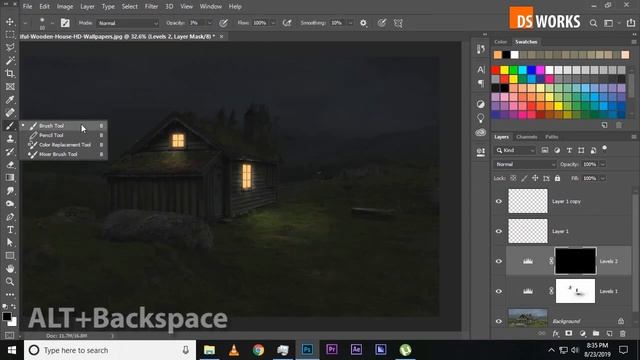Delete layer with Layers panel trash icon

[x=622, y=333]
